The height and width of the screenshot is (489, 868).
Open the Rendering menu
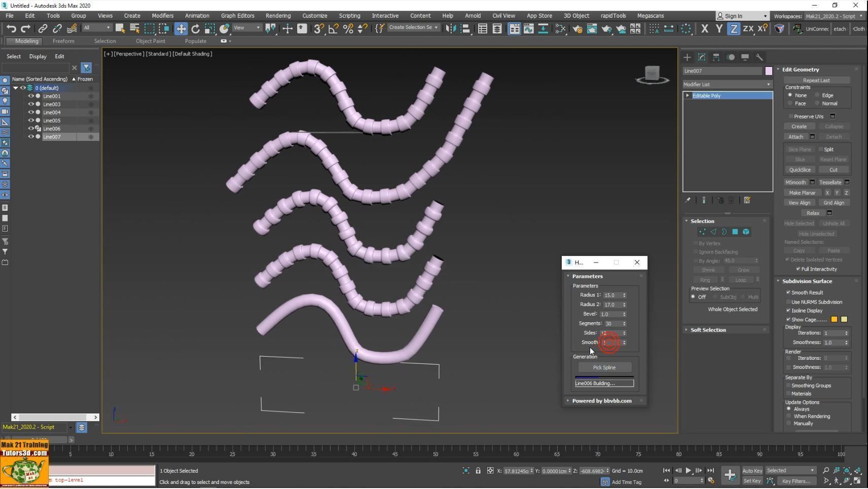[278, 16]
